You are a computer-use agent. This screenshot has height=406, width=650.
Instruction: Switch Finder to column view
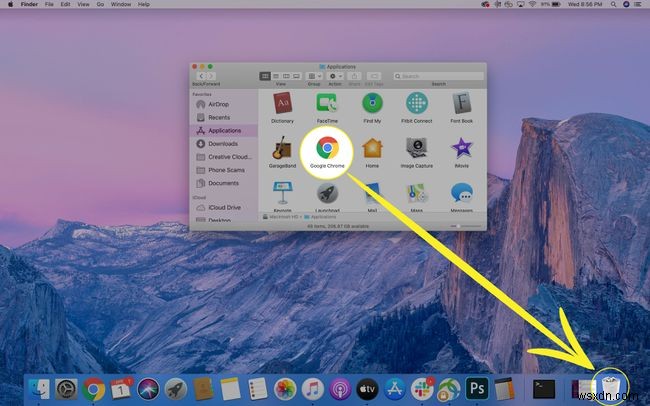click(286, 76)
